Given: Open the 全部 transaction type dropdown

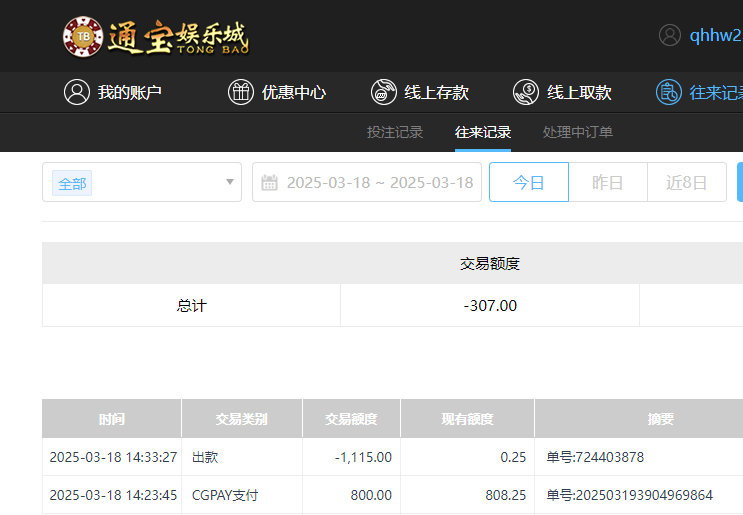Looking at the screenshot, I should [x=142, y=182].
